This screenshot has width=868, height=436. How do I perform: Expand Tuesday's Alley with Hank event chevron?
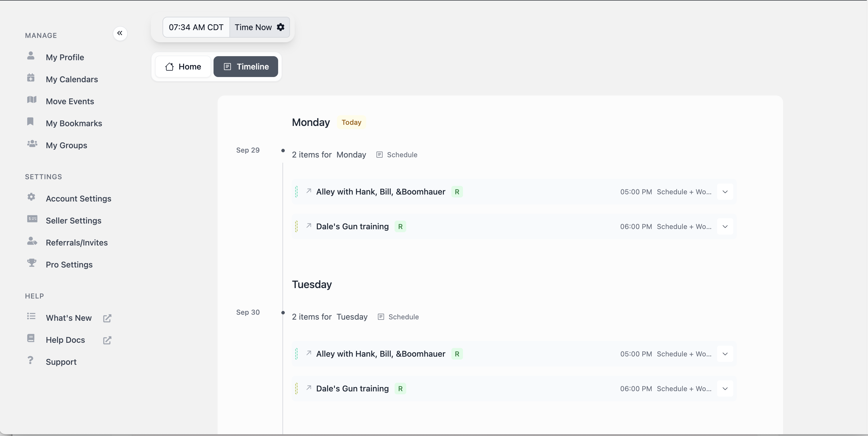point(725,353)
